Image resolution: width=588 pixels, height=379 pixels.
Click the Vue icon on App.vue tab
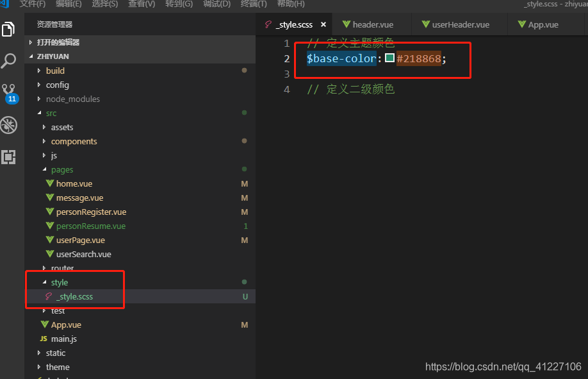tap(522, 24)
